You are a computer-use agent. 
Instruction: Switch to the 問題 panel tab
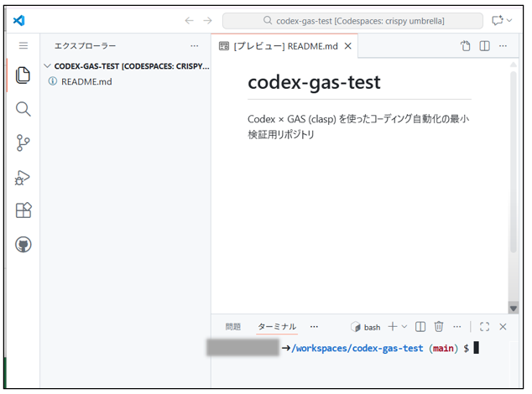pyautogui.click(x=233, y=327)
